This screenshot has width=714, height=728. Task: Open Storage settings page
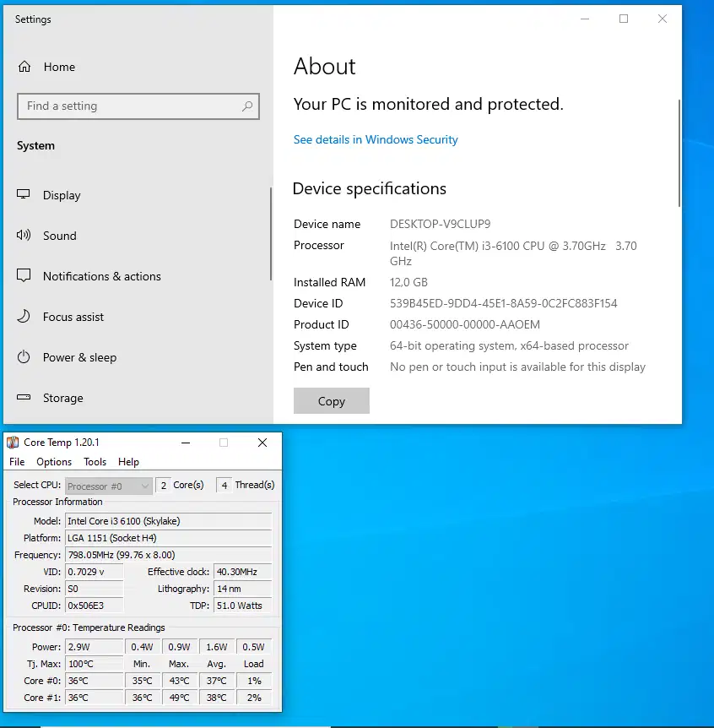[62, 398]
